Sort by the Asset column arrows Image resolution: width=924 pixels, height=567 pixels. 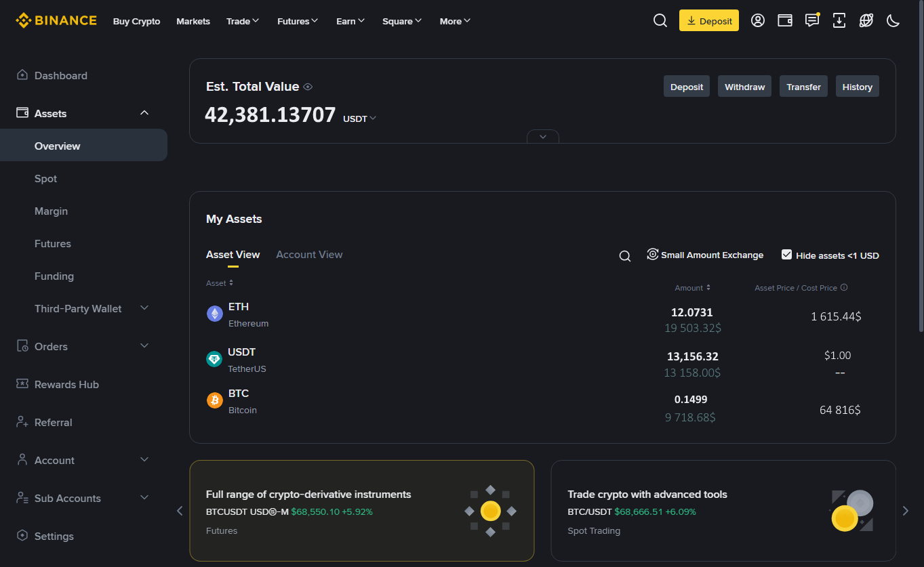pos(231,283)
